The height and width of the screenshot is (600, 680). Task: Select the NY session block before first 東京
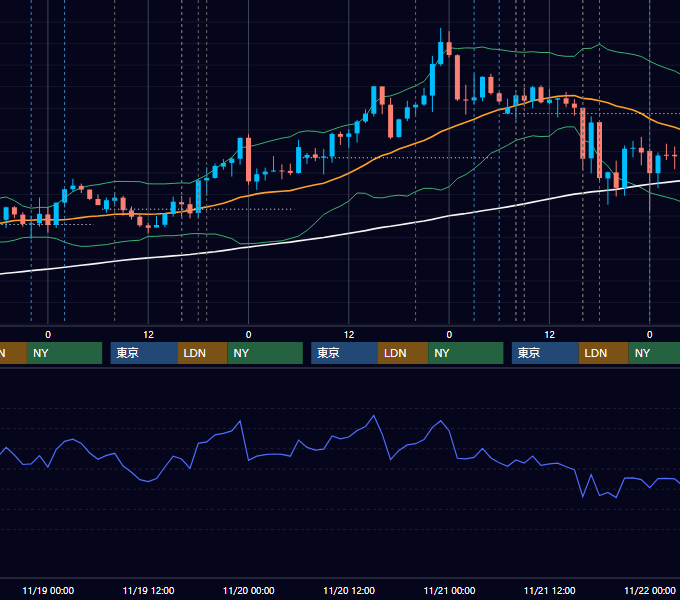64,353
